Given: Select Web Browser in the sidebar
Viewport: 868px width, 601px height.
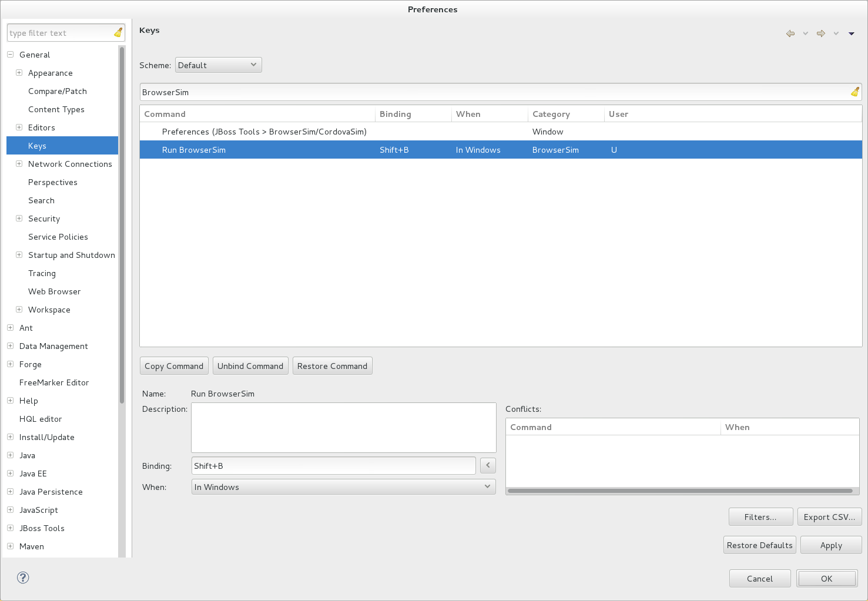Looking at the screenshot, I should pos(54,291).
